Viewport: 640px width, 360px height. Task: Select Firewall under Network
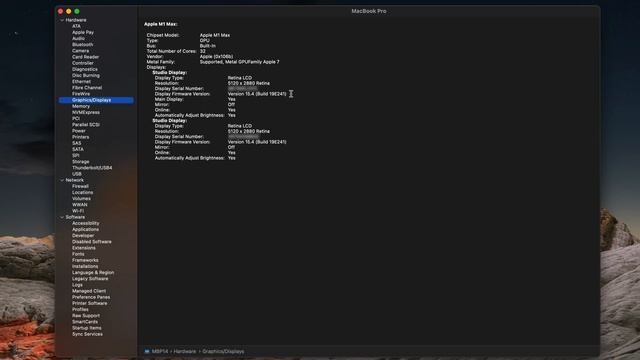coord(80,186)
